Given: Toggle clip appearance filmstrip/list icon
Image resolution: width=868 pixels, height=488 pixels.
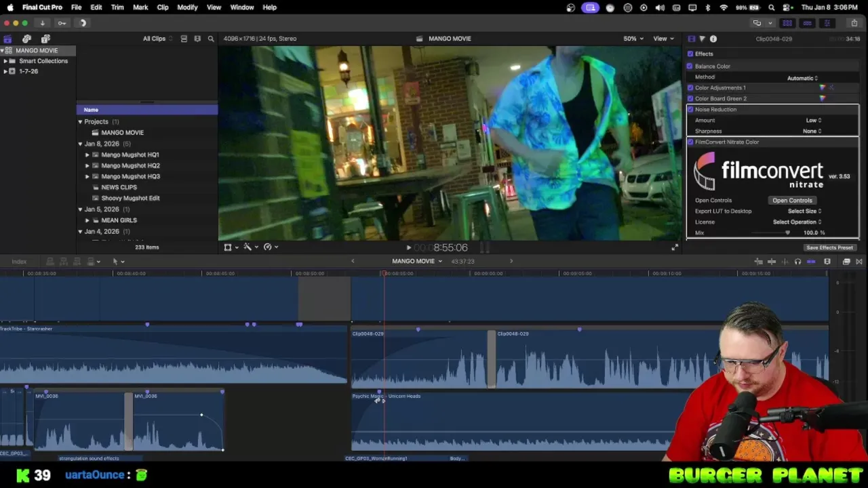Looking at the screenshot, I should 184,39.
